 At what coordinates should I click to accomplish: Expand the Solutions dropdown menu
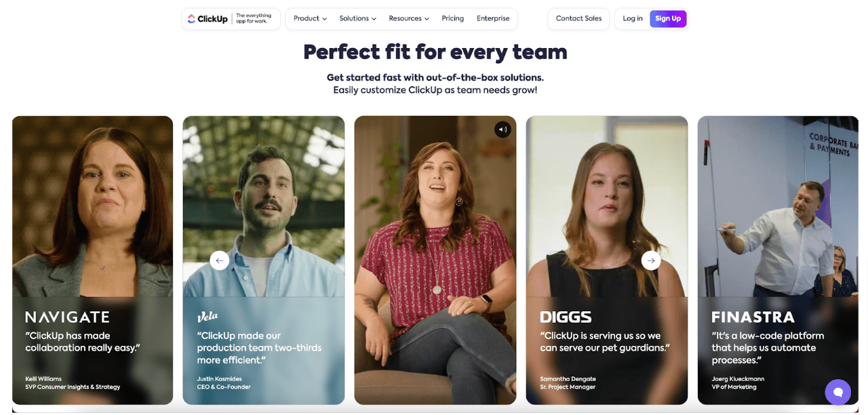click(x=358, y=19)
